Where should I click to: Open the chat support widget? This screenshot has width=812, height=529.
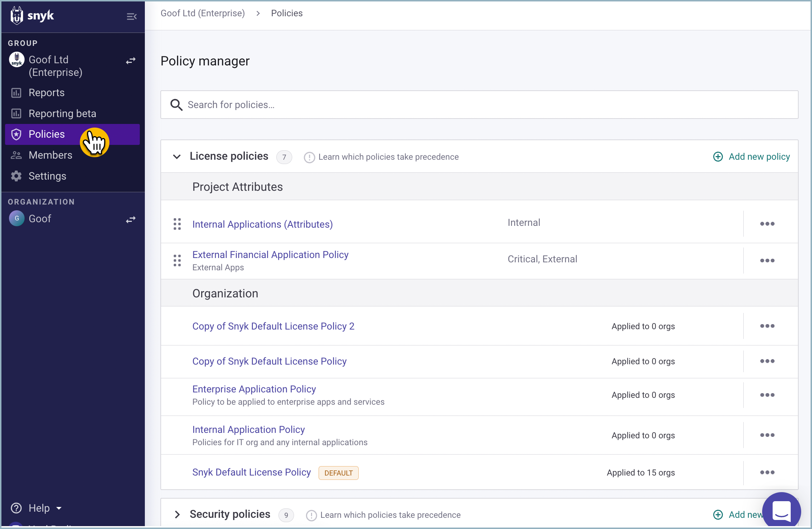[781, 511]
